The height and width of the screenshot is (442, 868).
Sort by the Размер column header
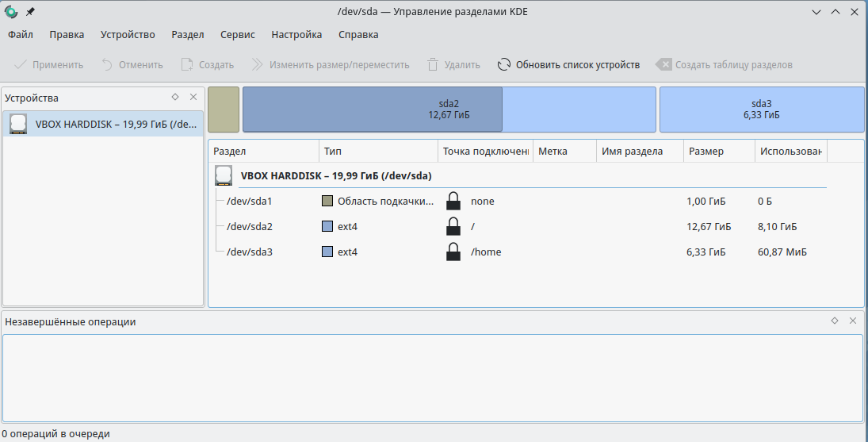point(705,152)
